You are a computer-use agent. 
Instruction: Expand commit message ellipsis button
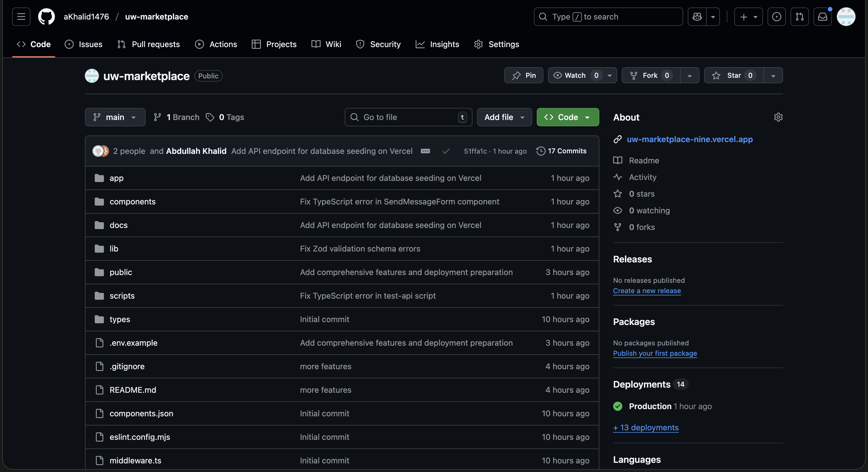tap(425, 151)
